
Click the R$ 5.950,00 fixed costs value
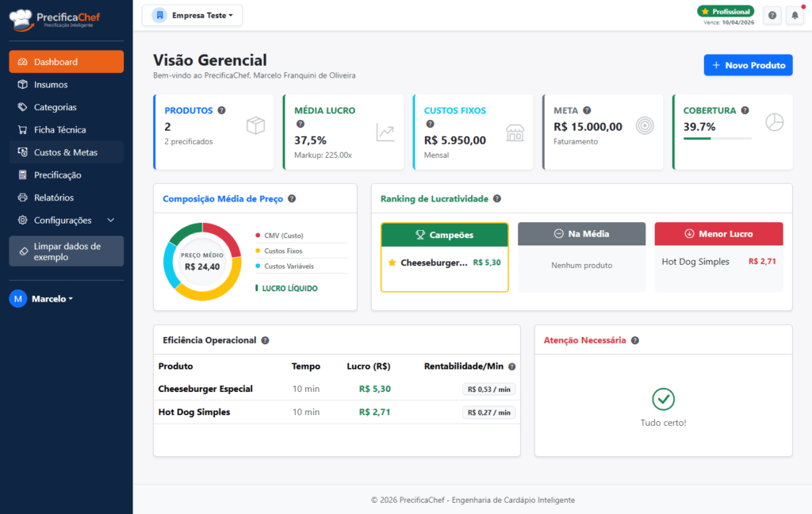pyautogui.click(x=455, y=140)
